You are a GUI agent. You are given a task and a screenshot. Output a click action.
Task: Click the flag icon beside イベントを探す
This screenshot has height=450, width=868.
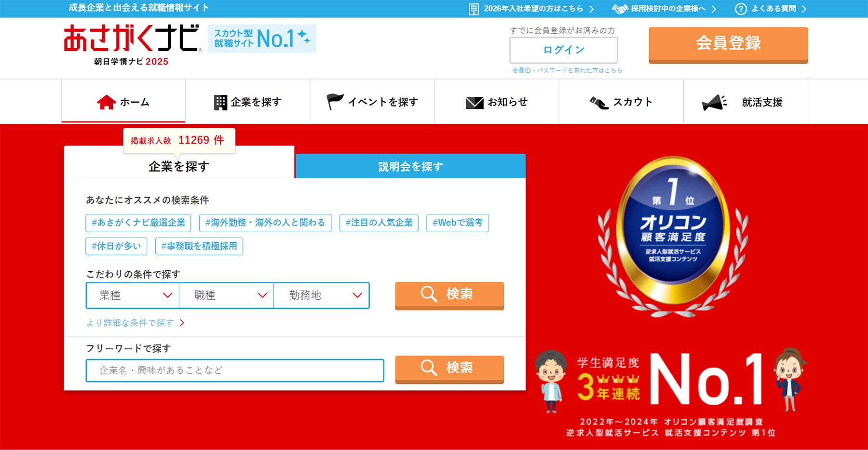pos(335,102)
